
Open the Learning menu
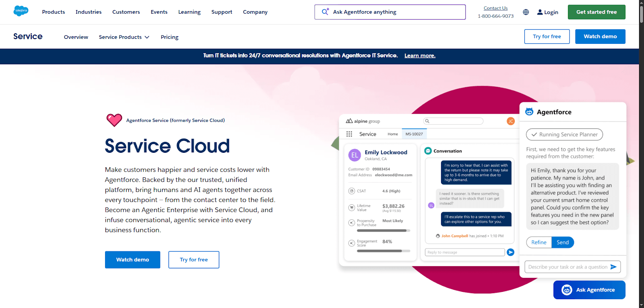tap(190, 12)
